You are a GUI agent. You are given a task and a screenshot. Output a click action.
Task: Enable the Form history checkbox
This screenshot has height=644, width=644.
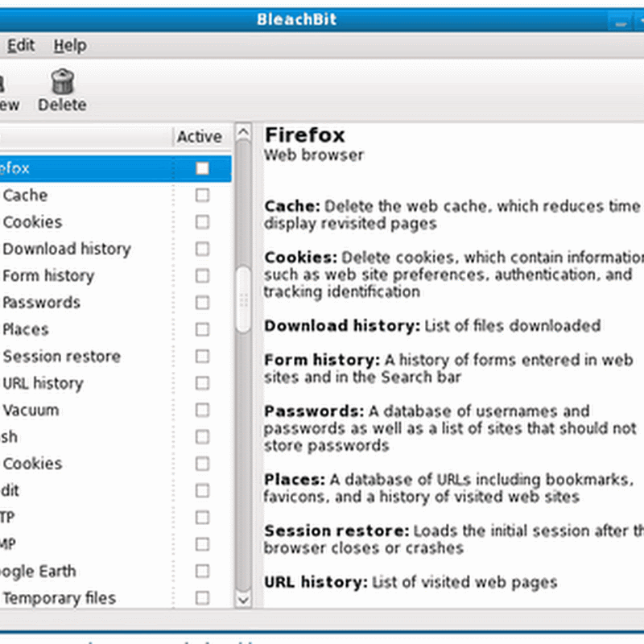tap(202, 275)
